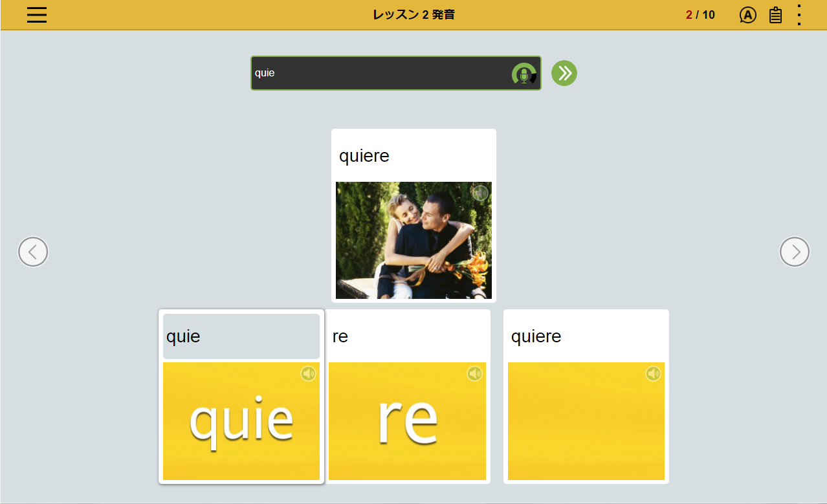Click the pronunciation text field showing 'quie'
The image size is (827, 504).
pyautogui.click(x=379, y=73)
